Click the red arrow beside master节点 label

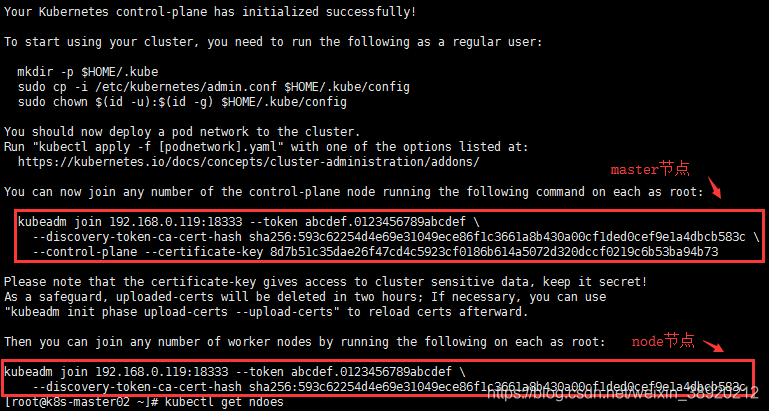click(713, 190)
